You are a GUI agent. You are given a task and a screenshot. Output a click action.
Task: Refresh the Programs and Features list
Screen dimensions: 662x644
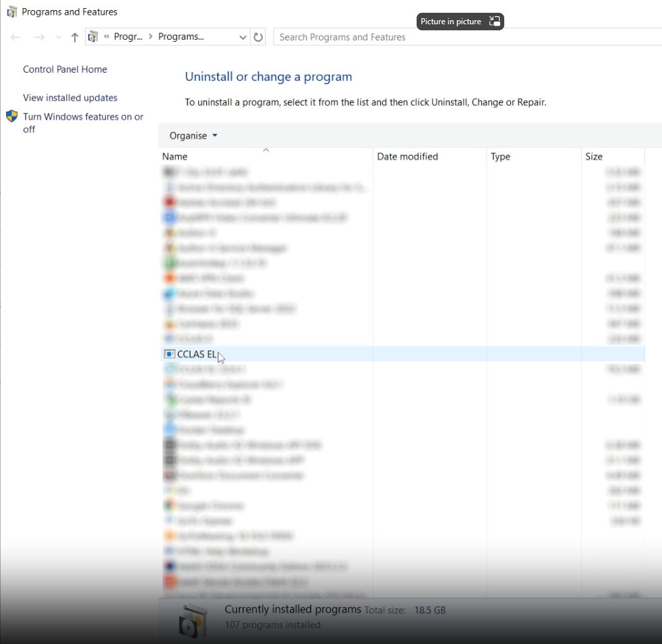pos(258,38)
